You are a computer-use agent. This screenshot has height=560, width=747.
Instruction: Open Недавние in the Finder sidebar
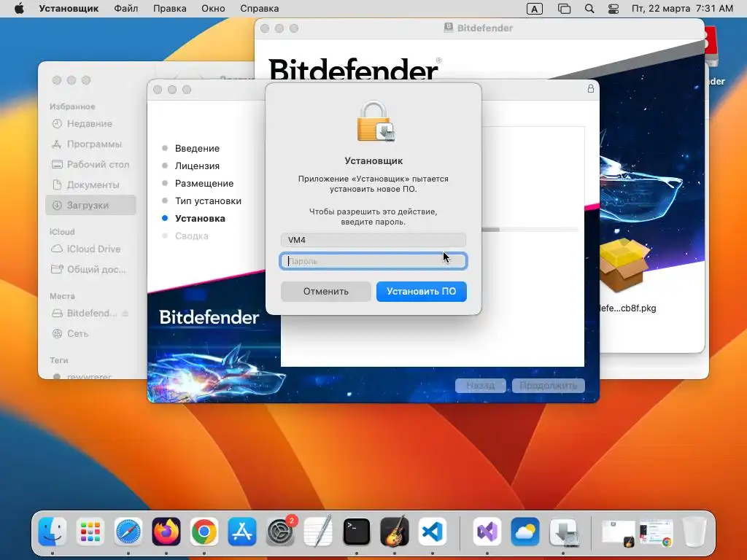click(x=90, y=124)
